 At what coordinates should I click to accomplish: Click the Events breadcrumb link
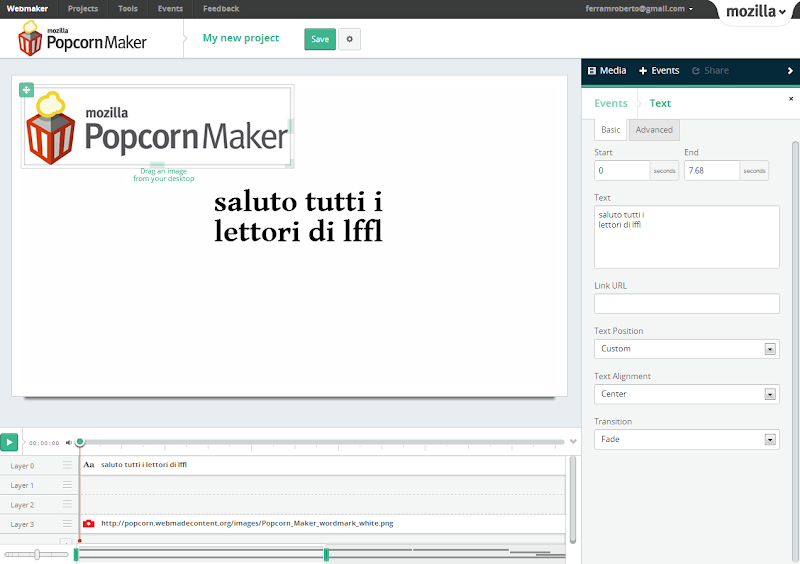tap(611, 103)
